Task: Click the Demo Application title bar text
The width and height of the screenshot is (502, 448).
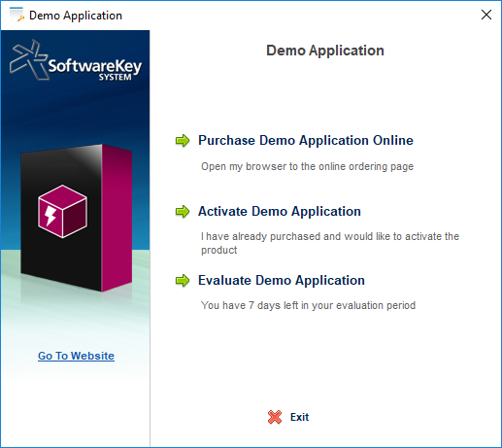Action: pos(76,16)
